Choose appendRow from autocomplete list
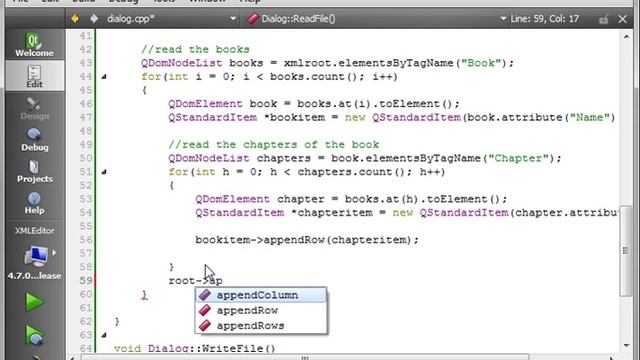640x360 pixels. [x=261, y=311]
